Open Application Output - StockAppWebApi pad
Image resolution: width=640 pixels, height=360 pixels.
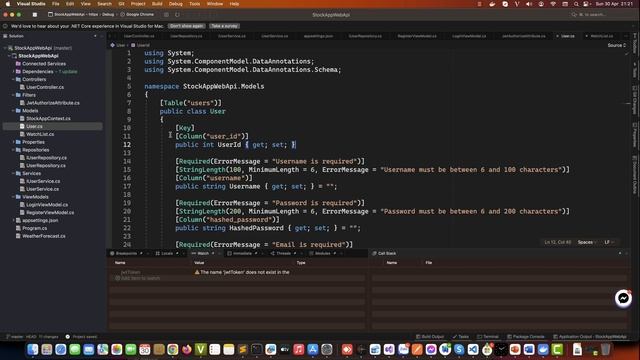tap(589, 337)
